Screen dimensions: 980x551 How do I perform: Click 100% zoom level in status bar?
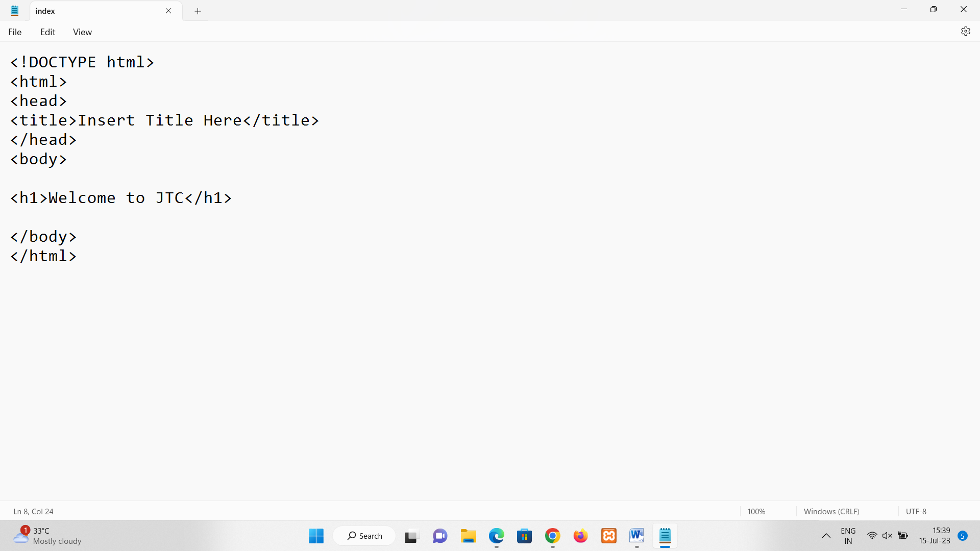click(756, 511)
